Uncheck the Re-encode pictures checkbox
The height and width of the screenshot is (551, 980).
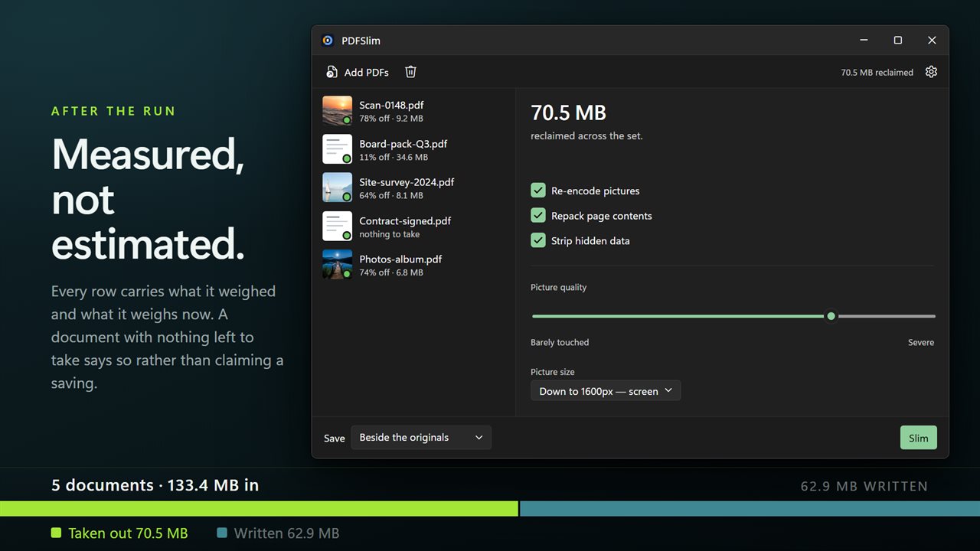[538, 191]
